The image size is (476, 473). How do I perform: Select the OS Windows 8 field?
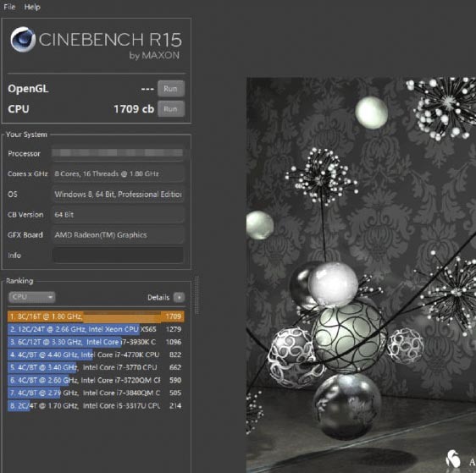(x=118, y=194)
